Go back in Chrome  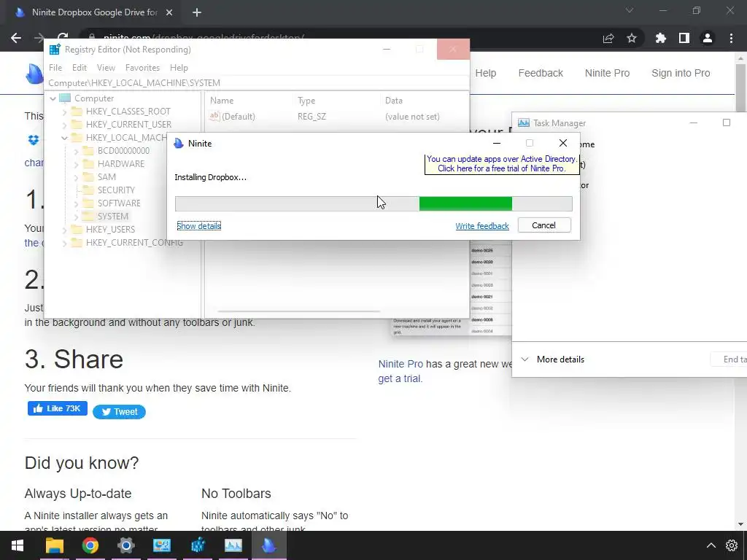coord(16,38)
